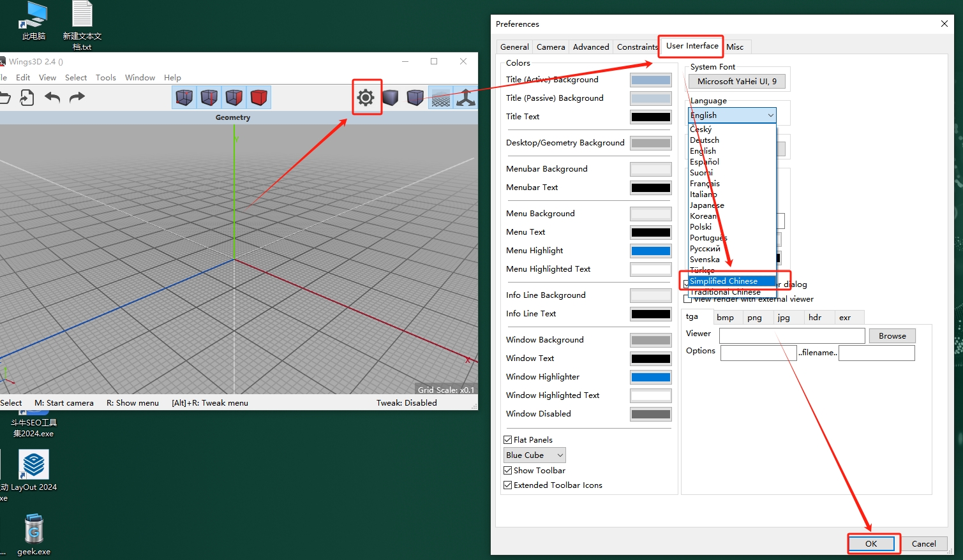Collapse the Language English combo box
This screenshot has width=963, height=560.
[732, 115]
